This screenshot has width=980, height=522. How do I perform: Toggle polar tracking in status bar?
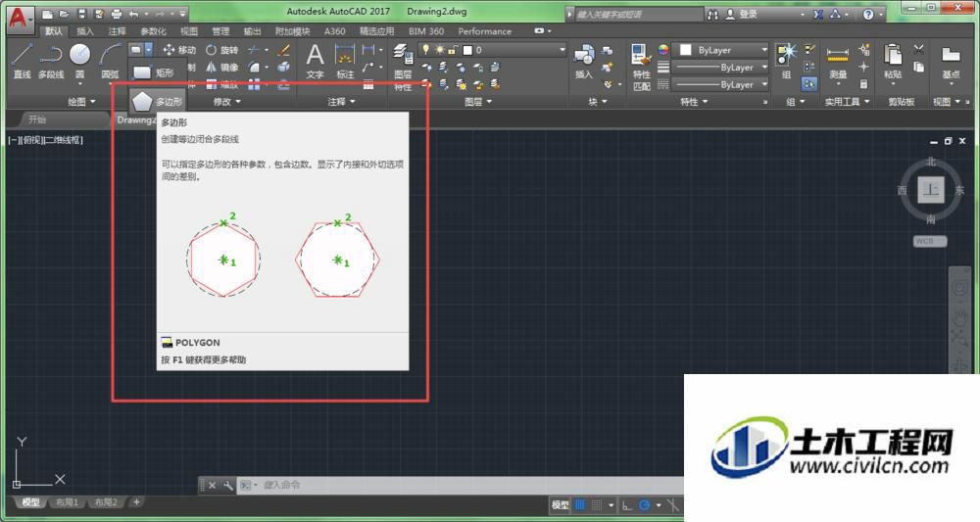[645, 504]
